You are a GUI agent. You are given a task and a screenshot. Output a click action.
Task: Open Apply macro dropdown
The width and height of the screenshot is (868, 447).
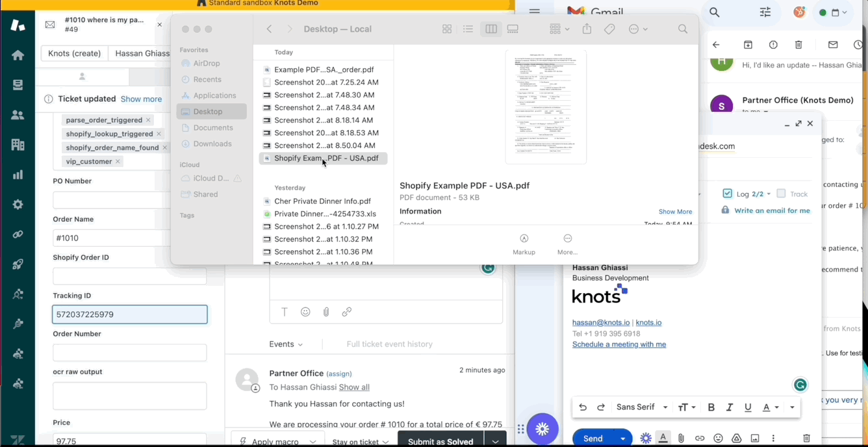tap(277, 441)
